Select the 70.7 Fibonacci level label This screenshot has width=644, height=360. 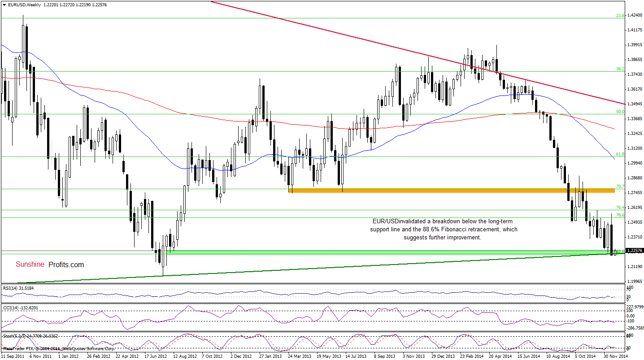click(620, 186)
